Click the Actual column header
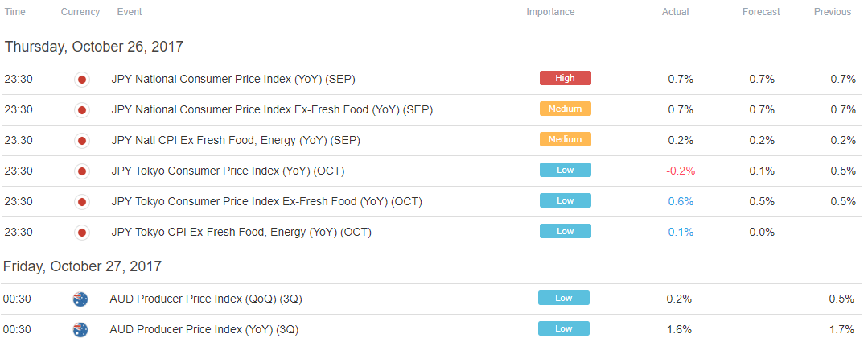Image resolution: width=868 pixels, height=342 pixels. click(x=676, y=11)
